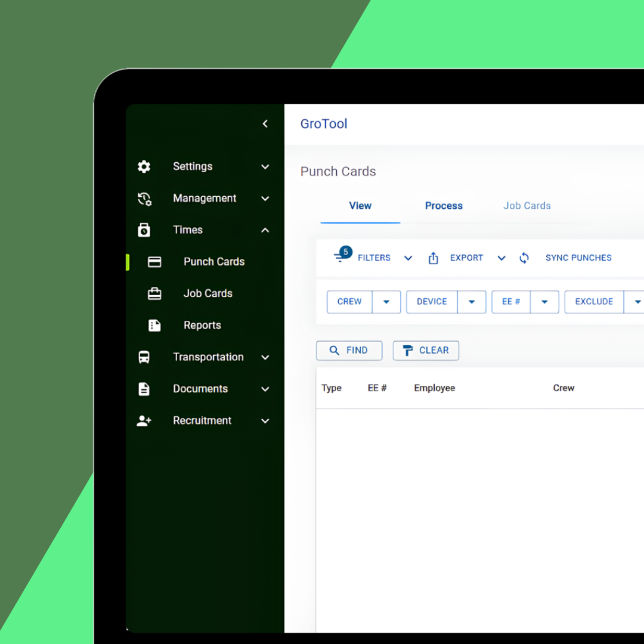The image size is (644, 644).
Task: Click the EE # filter button
Action: point(511,302)
